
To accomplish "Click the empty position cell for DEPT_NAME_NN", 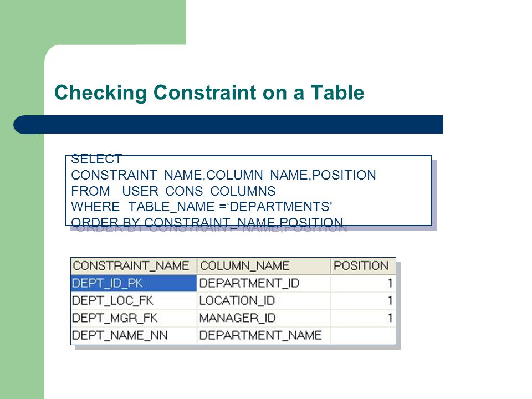I will click(363, 336).
